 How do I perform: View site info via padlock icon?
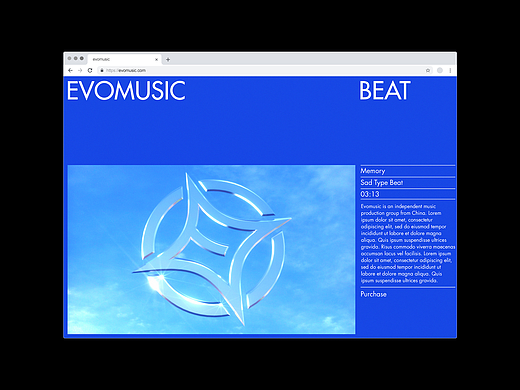pyautogui.click(x=102, y=70)
